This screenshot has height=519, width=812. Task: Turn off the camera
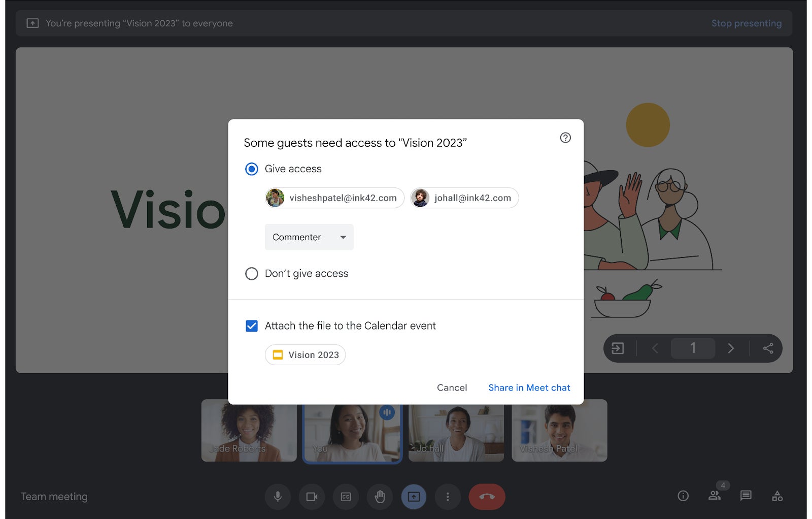point(312,496)
